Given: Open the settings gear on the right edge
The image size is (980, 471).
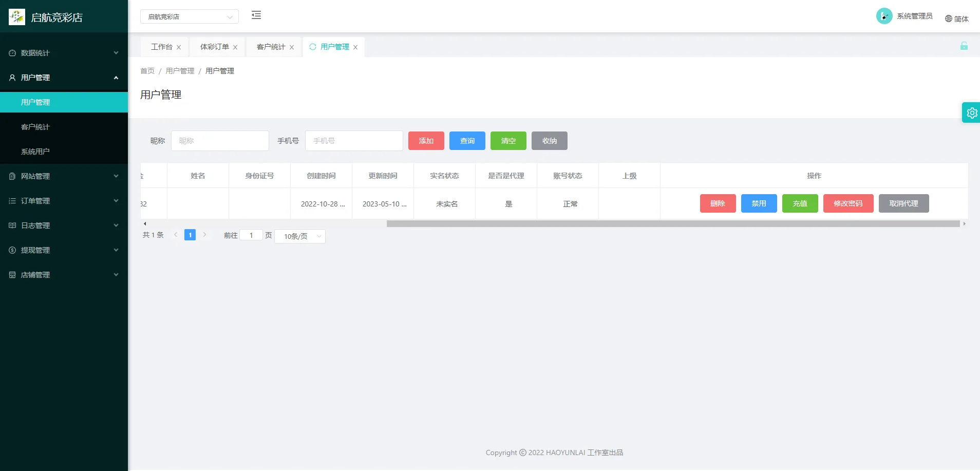Looking at the screenshot, I should pyautogui.click(x=971, y=112).
